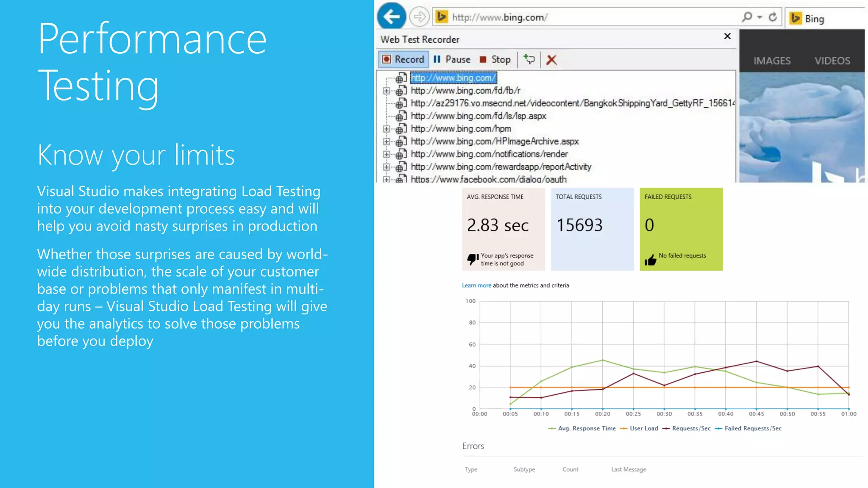Select the http://www.bing.com/ request
The image size is (868, 488).
(x=453, y=78)
